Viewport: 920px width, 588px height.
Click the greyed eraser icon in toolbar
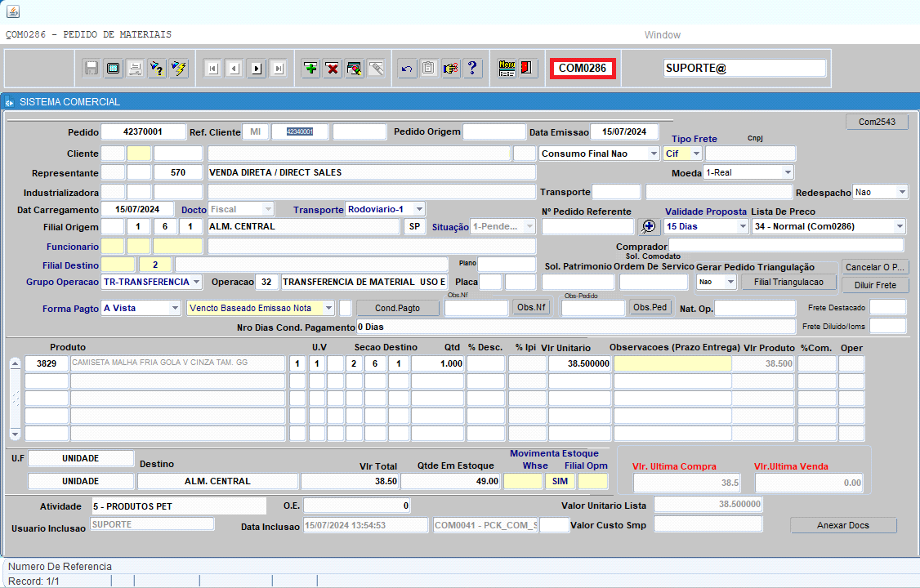pos(376,69)
